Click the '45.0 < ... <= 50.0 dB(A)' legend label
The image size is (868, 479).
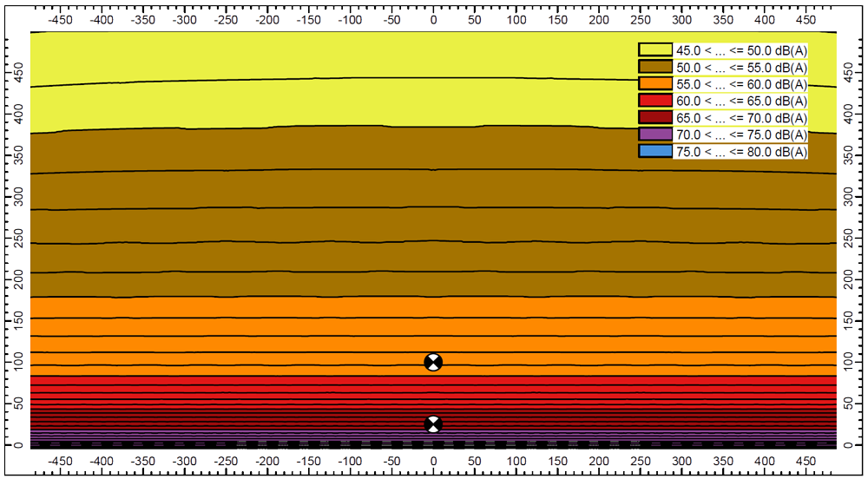[x=741, y=50]
